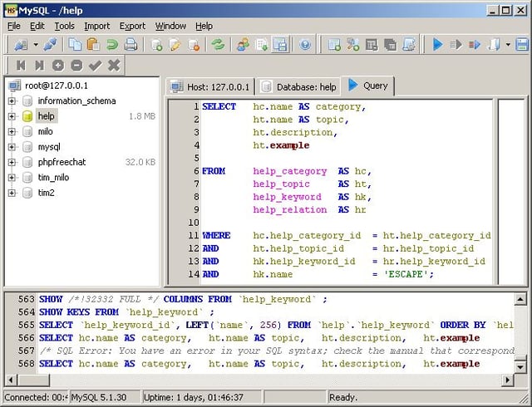
Task: Click the Save floppy disk icon
Action: click(x=522, y=44)
